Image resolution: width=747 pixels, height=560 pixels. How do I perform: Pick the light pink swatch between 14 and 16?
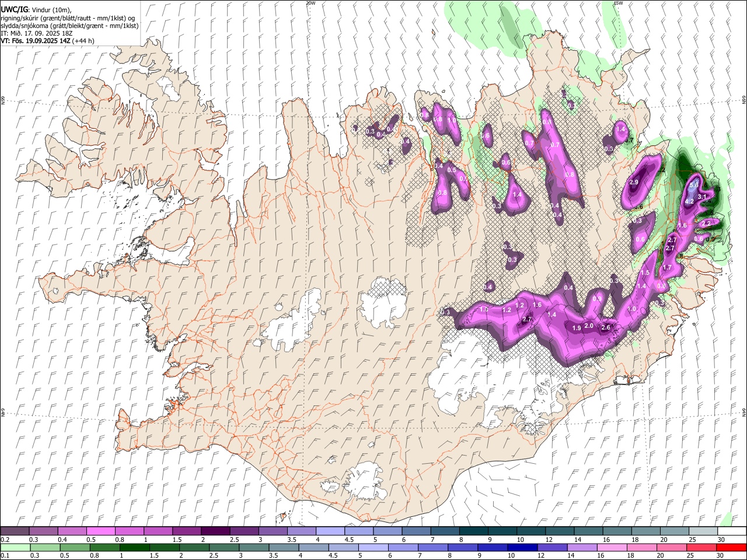pyautogui.click(x=582, y=547)
